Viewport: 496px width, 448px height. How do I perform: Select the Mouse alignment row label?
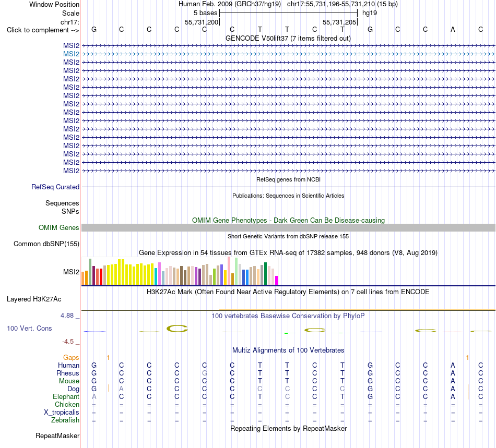69,381
